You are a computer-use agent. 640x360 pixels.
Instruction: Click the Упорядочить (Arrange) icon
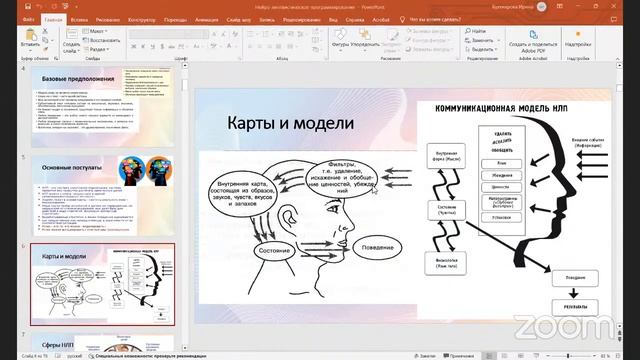tap(364, 35)
